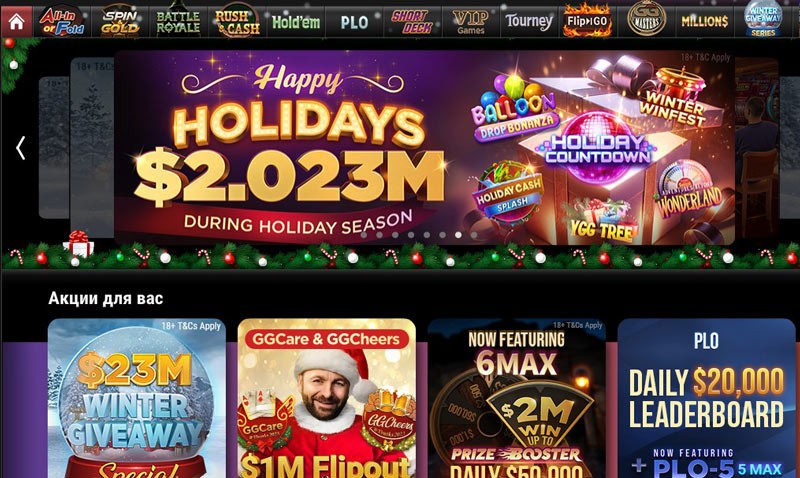
Task: Open the Battle Royale lobby
Action: click(178, 21)
